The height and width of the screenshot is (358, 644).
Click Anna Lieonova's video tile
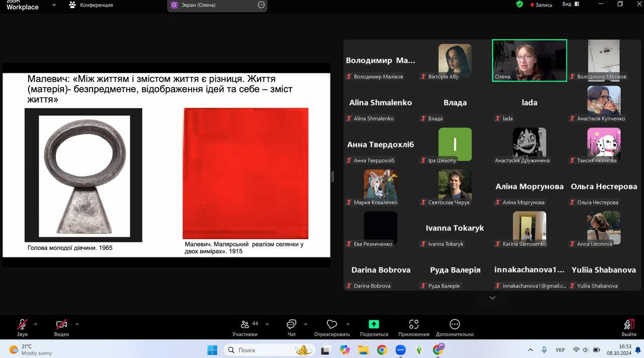pos(604,228)
